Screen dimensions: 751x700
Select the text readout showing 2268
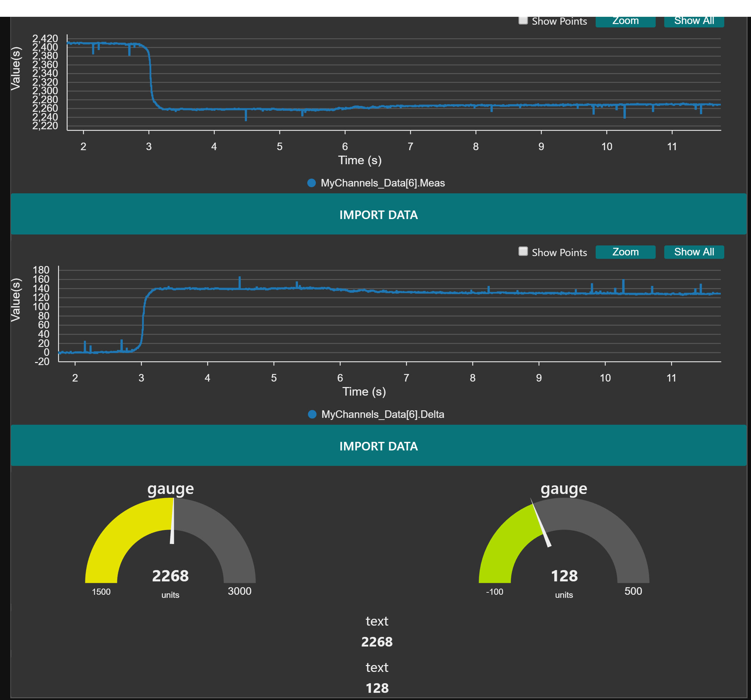(378, 642)
